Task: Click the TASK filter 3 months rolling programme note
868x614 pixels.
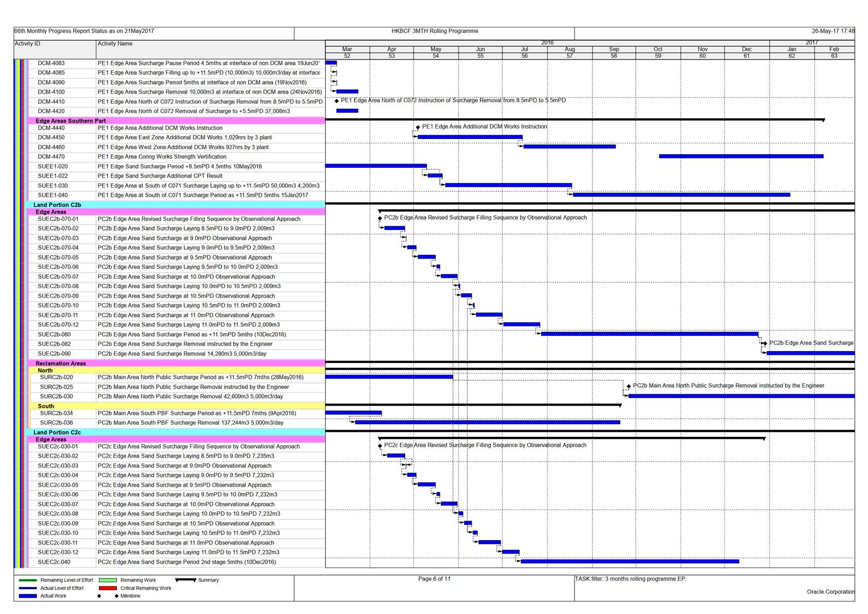Action: pos(631,578)
